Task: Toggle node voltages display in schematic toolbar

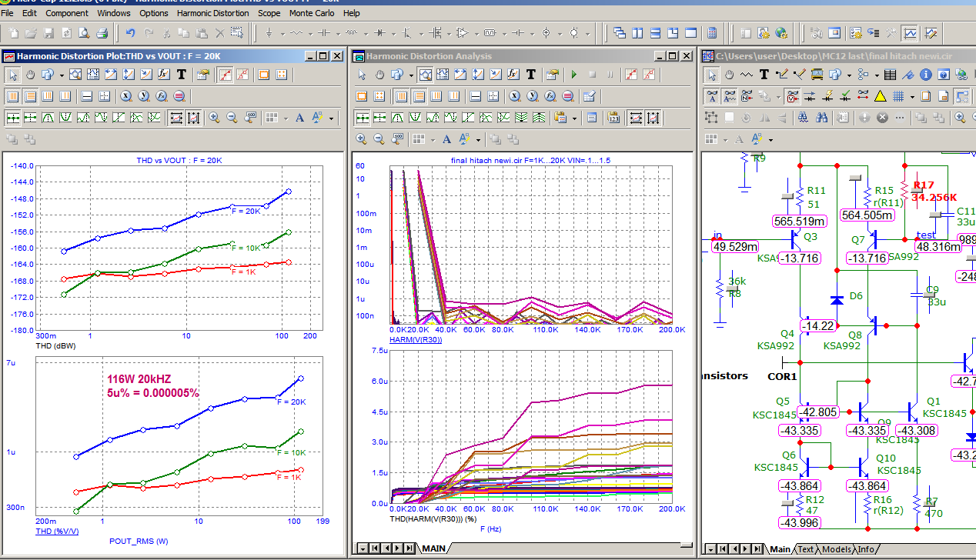Action: click(x=793, y=96)
